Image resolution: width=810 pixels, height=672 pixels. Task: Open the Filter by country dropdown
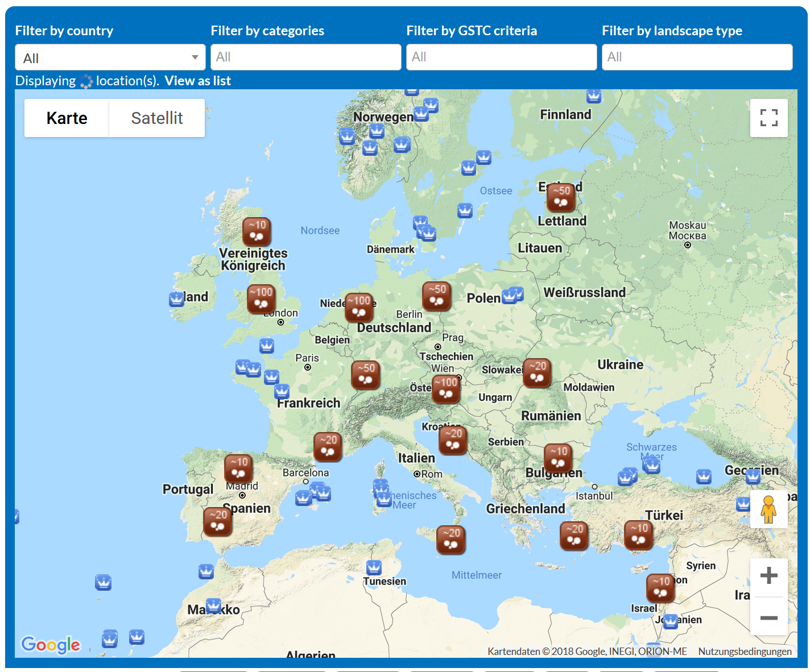pos(110,57)
